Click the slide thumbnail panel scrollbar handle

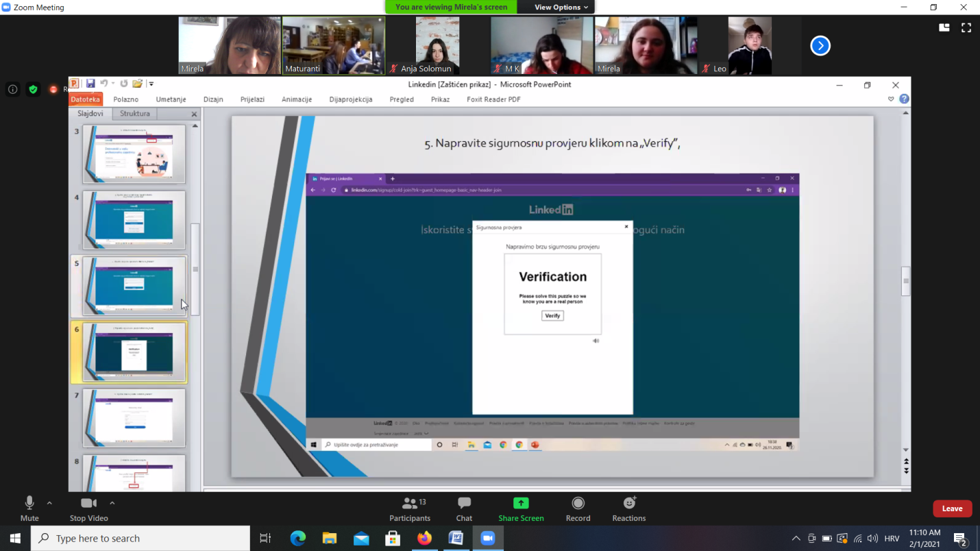(195, 269)
